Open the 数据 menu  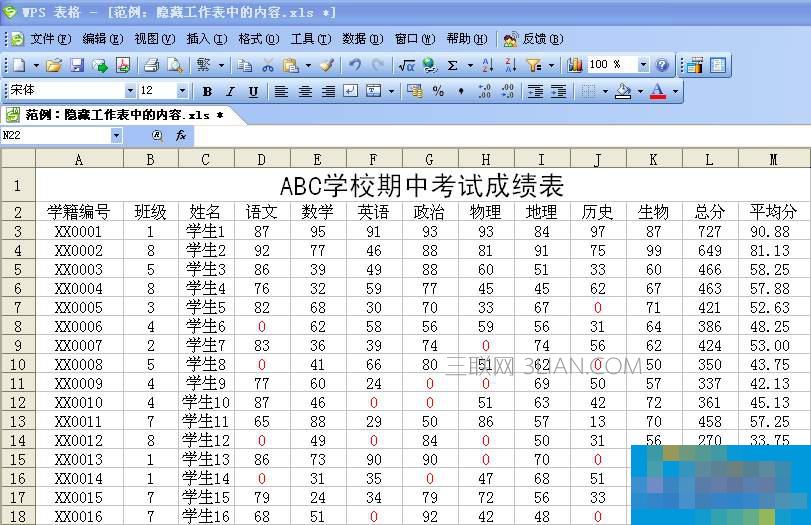click(361, 39)
